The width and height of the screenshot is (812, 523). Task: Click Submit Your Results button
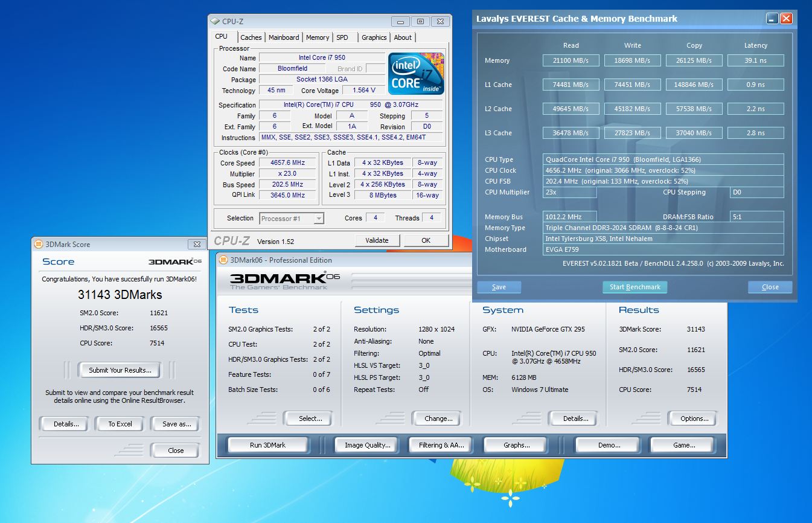120,370
